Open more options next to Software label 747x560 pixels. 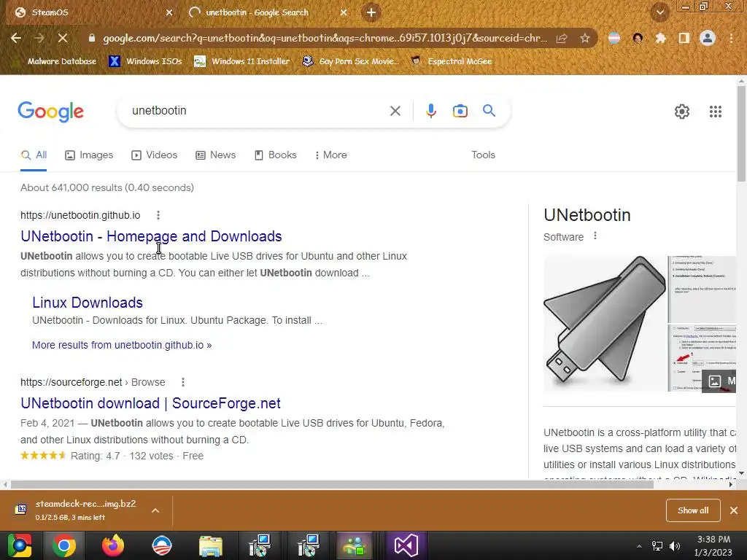point(595,236)
